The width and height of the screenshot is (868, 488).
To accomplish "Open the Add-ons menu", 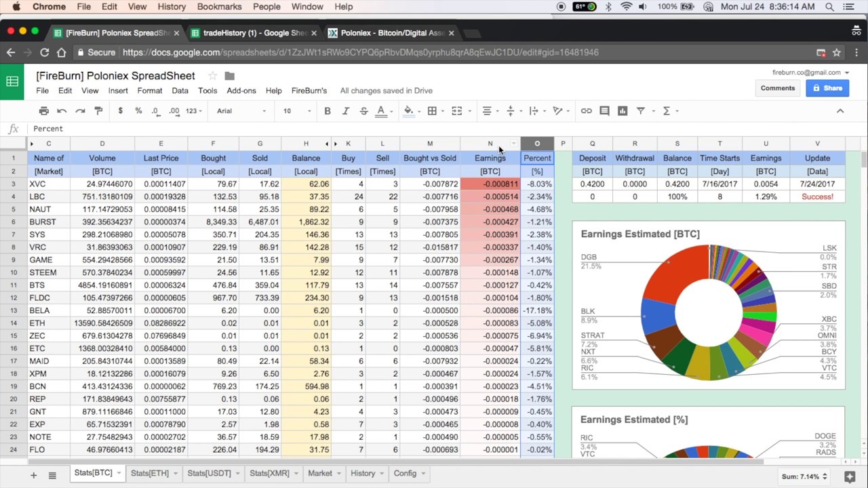I will pyautogui.click(x=241, y=90).
